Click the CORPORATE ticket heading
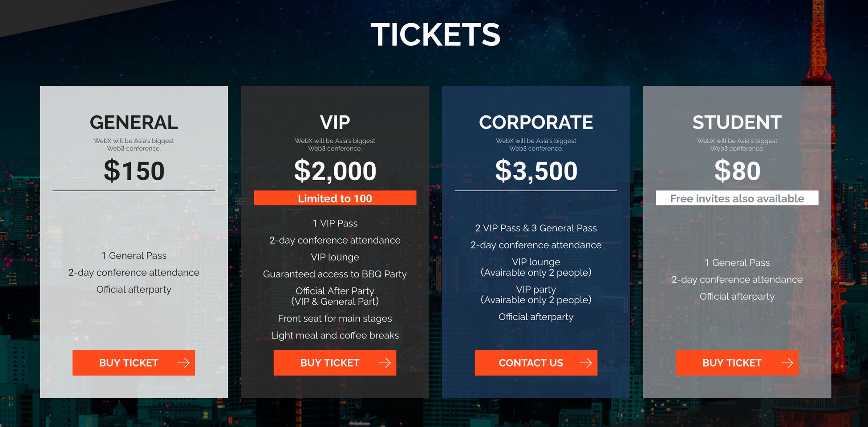 tap(536, 122)
